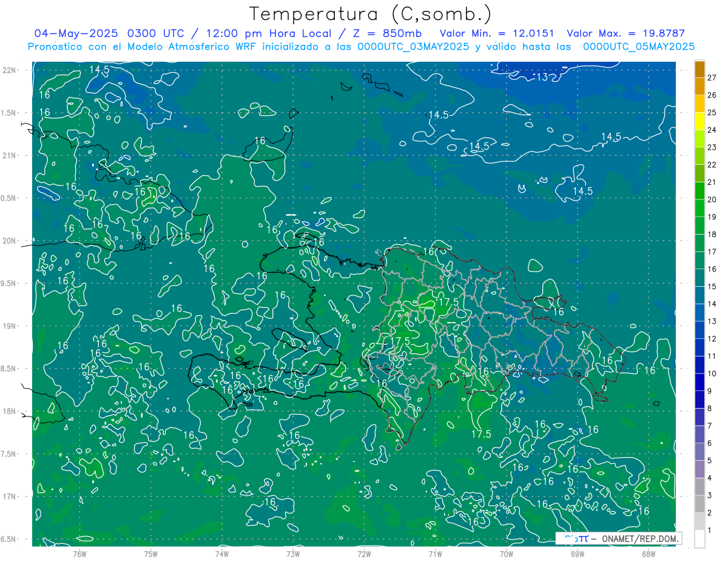
Task: Click the contour label reading 13
Action: click(x=542, y=77)
